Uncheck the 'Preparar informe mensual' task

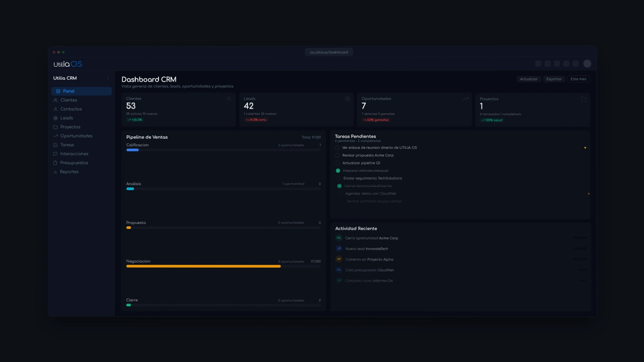338,171
